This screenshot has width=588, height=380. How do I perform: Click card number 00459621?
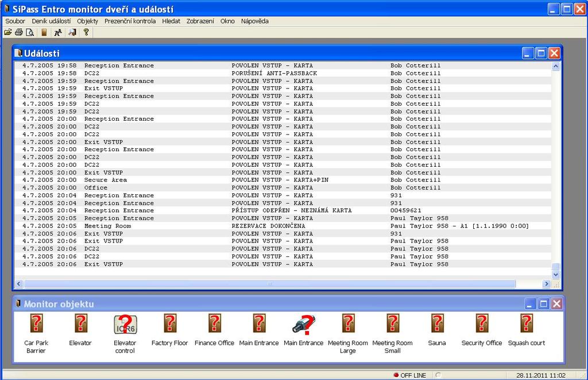tap(406, 210)
